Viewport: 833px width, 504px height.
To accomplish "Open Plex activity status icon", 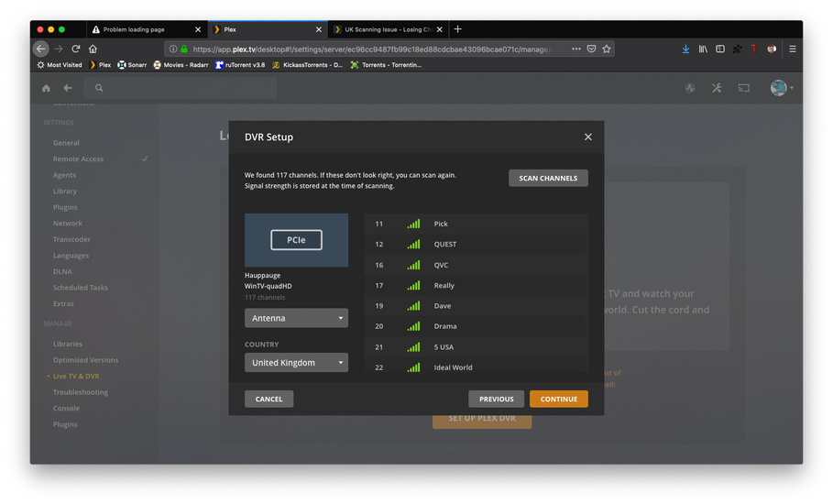I will [690, 88].
